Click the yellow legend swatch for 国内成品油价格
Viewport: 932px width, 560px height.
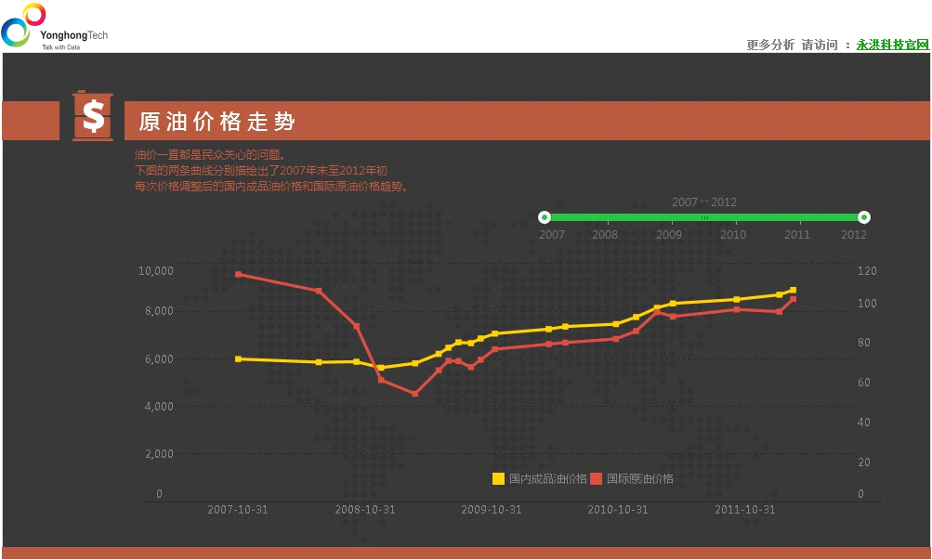(498, 479)
